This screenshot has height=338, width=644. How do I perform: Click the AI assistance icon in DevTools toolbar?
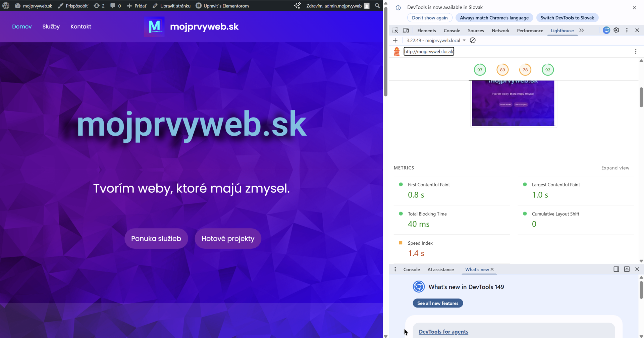pos(606,30)
